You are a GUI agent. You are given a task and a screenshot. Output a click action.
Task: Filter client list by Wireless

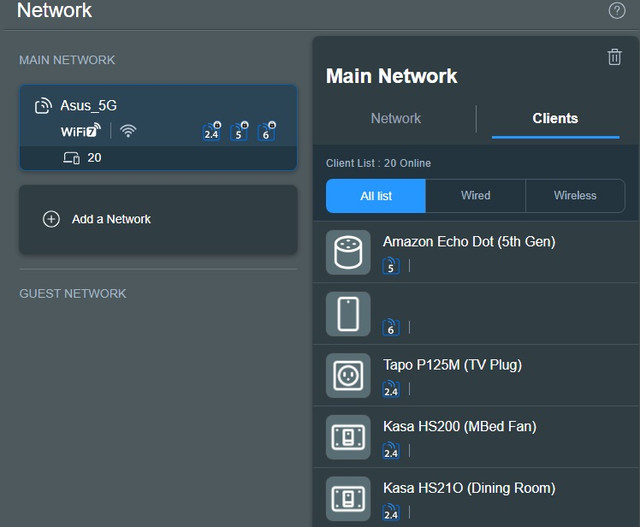pyautogui.click(x=575, y=196)
